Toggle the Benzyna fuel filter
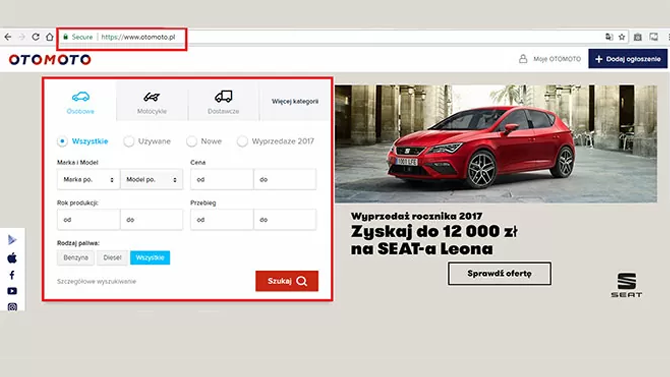The width and height of the screenshot is (670, 377). click(x=76, y=258)
